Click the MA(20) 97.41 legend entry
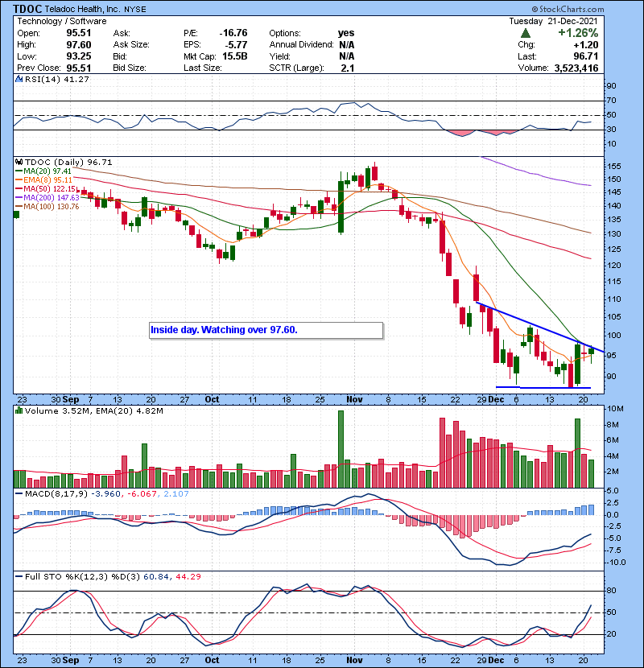The width and height of the screenshot is (644, 668). (43, 171)
